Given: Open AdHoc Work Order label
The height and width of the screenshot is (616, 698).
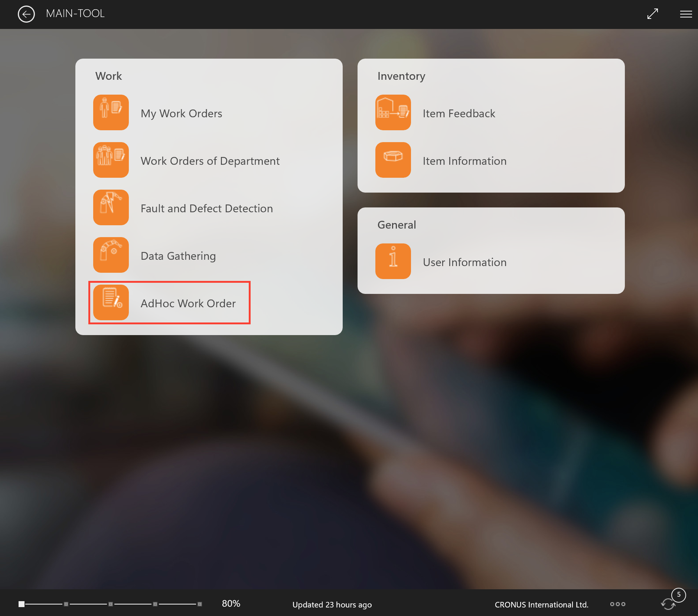Looking at the screenshot, I should 188,304.
